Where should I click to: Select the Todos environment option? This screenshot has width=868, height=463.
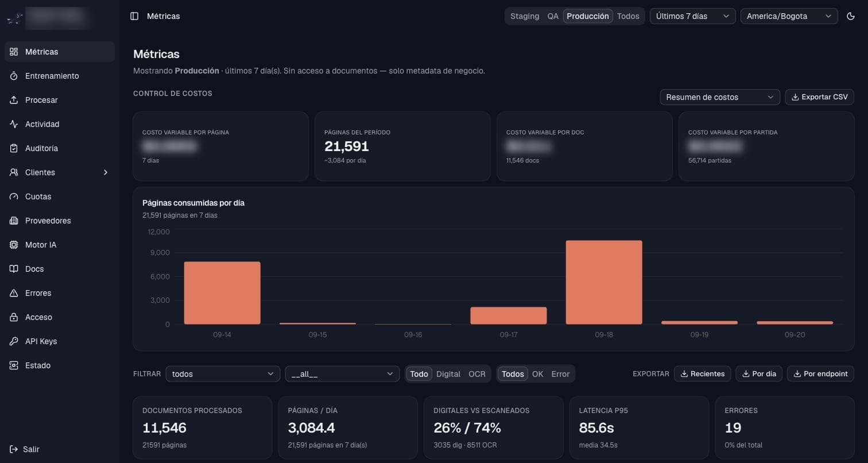pos(628,16)
